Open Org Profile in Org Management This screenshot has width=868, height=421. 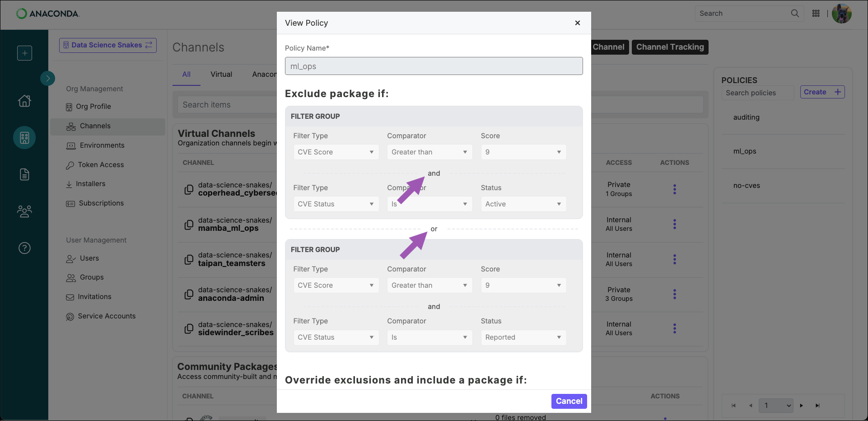(89, 107)
